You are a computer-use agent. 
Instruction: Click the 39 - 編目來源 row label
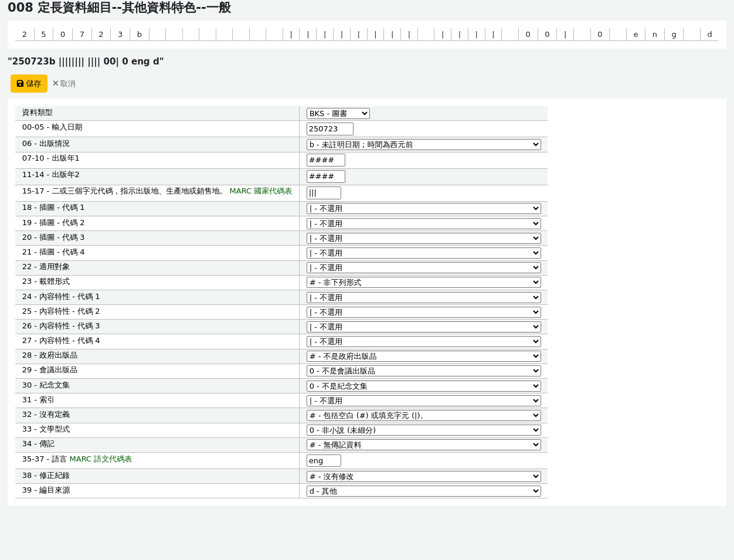(x=46, y=490)
